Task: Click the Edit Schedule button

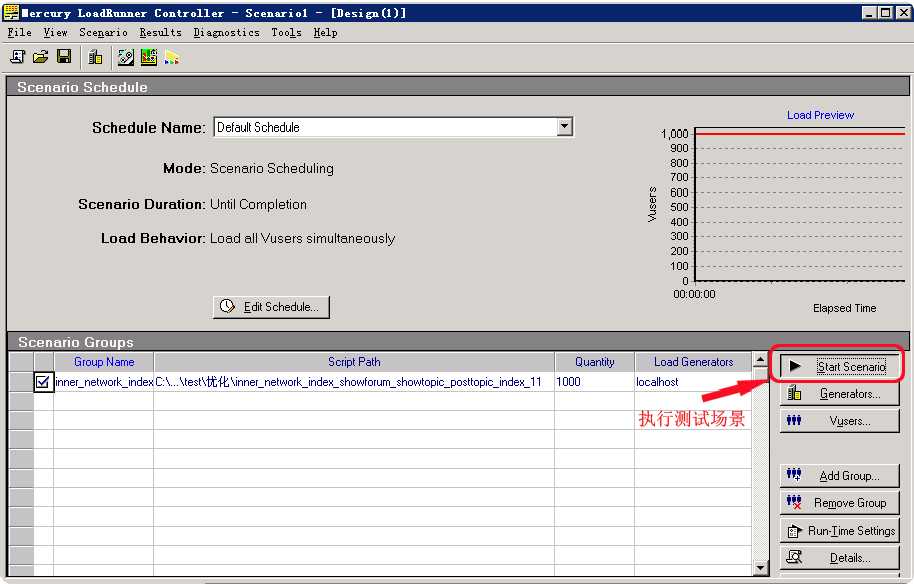Action: click(x=271, y=307)
